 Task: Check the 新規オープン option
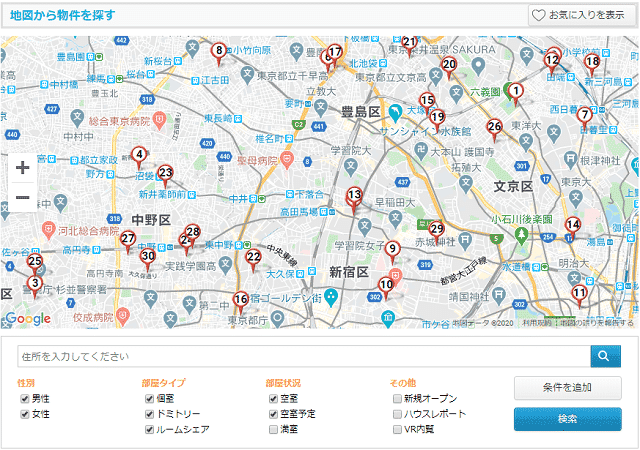tap(398, 398)
